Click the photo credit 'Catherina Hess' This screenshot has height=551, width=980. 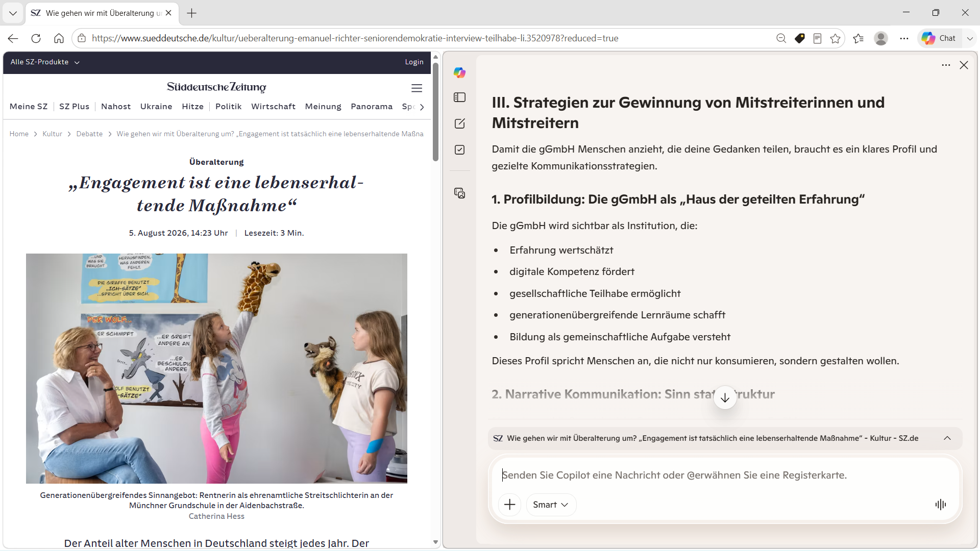(216, 516)
